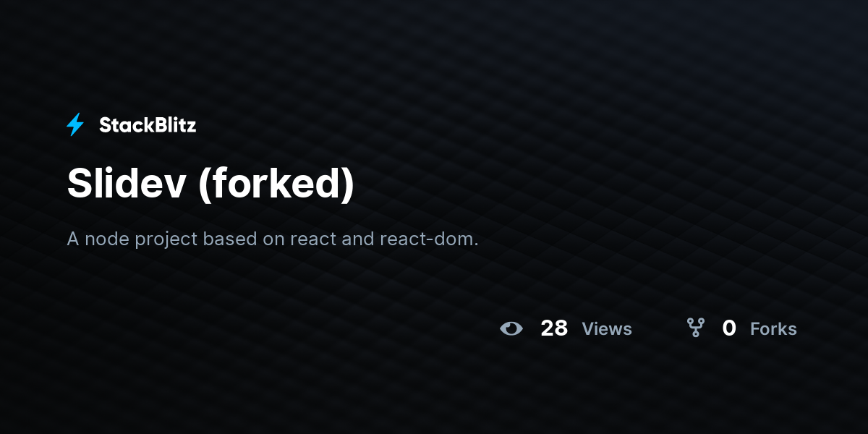Click the eye icon beside 28
Viewport: 868px width, 434px height.
(511, 328)
